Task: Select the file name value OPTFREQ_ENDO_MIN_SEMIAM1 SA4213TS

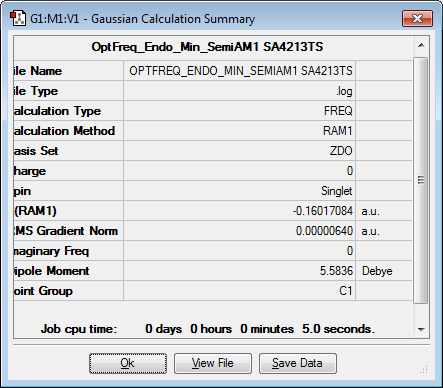Action: [241, 71]
